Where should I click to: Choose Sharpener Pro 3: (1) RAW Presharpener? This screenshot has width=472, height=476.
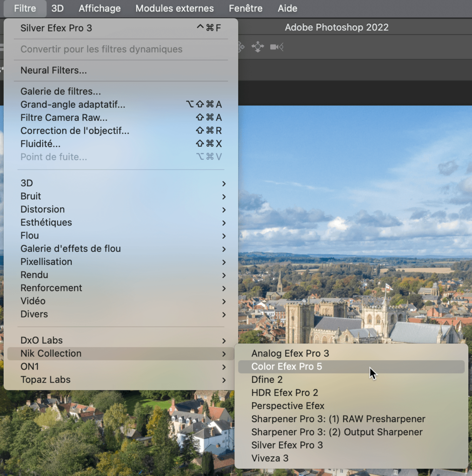tap(351, 419)
